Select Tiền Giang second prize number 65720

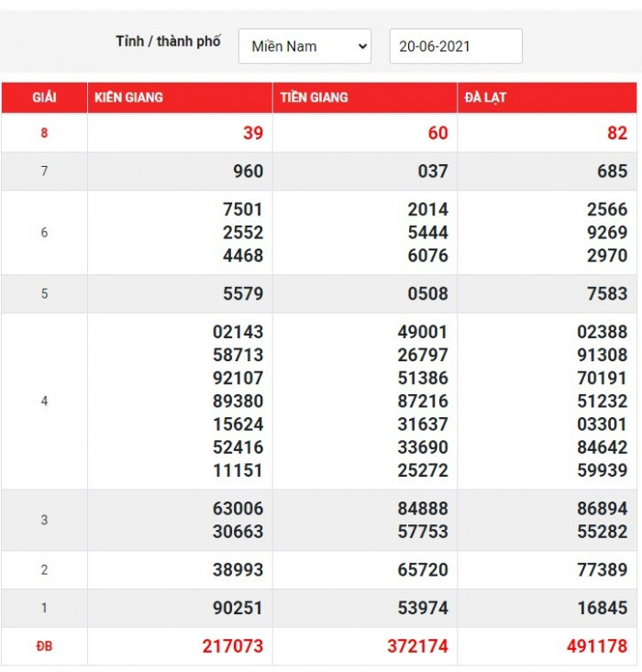coord(423,569)
